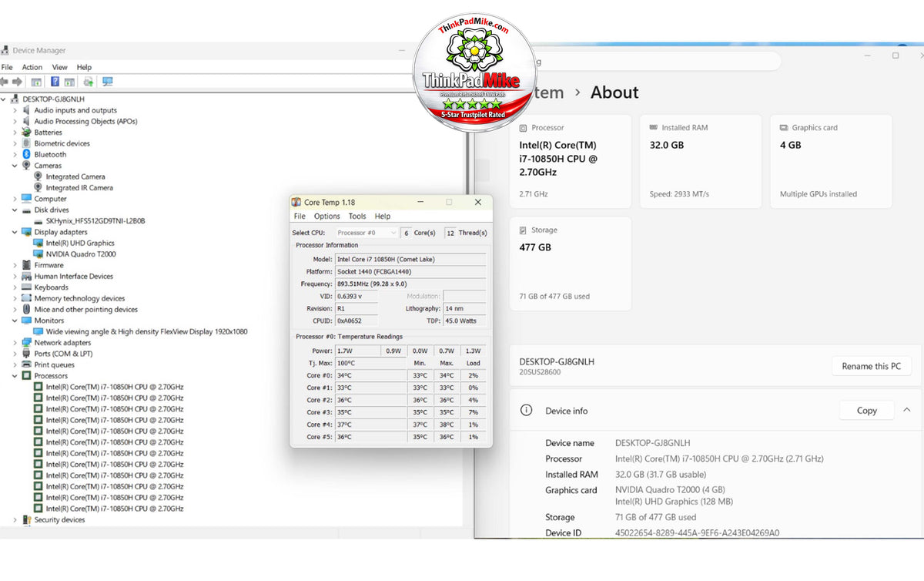Click the NVIDIA Quadro T2000 adapter icon
The height and width of the screenshot is (581, 924).
coord(38,254)
